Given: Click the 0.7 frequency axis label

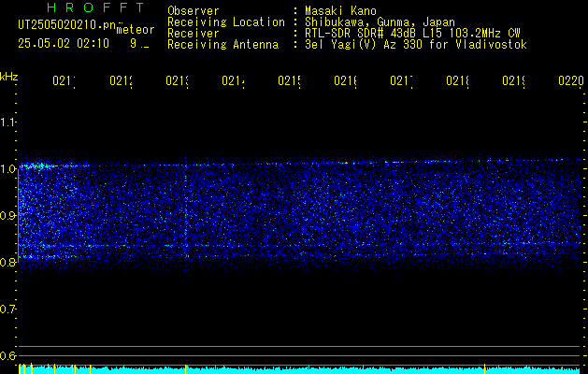Looking at the screenshot, I should coord(8,309).
